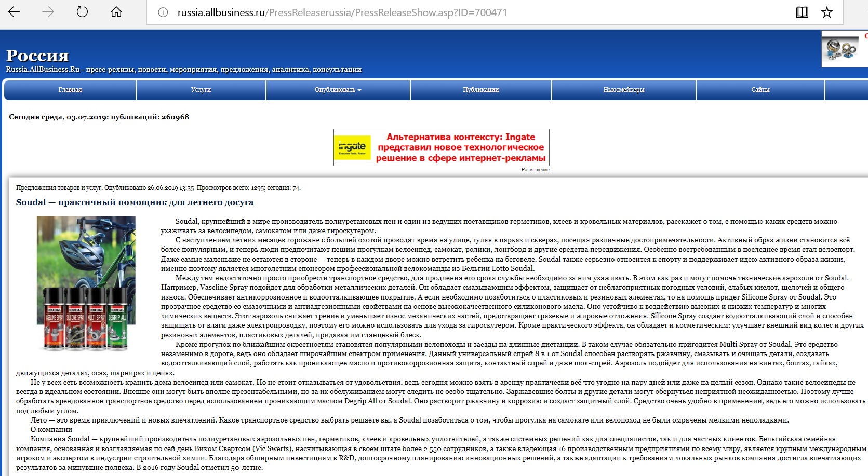Open the Сайты menu item
This screenshot has width=868, height=476.
pos(760,90)
